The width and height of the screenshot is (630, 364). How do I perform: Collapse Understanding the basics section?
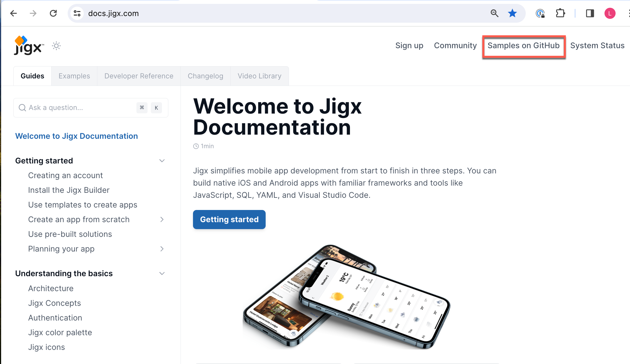pyautogui.click(x=162, y=273)
